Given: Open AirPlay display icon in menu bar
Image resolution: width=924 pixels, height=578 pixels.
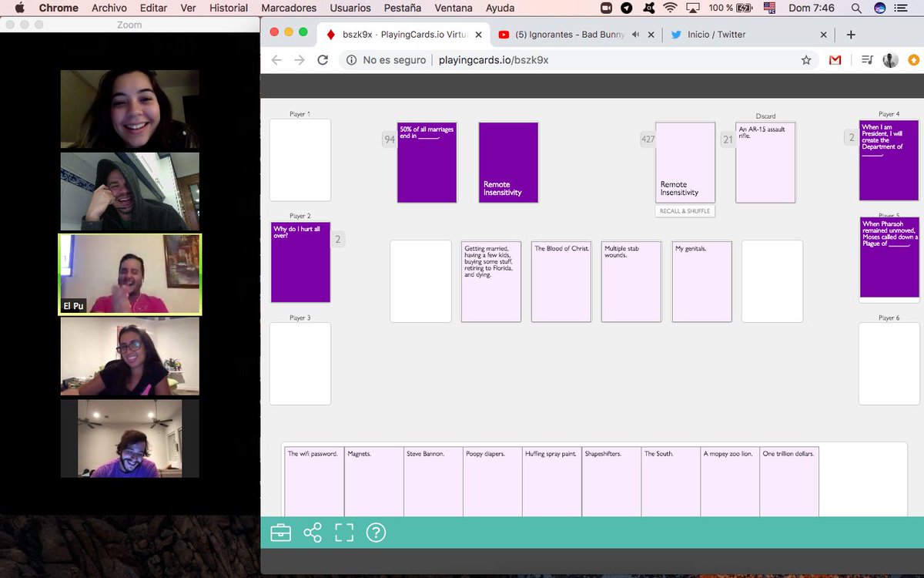Looking at the screenshot, I should [x=694, y=8].
